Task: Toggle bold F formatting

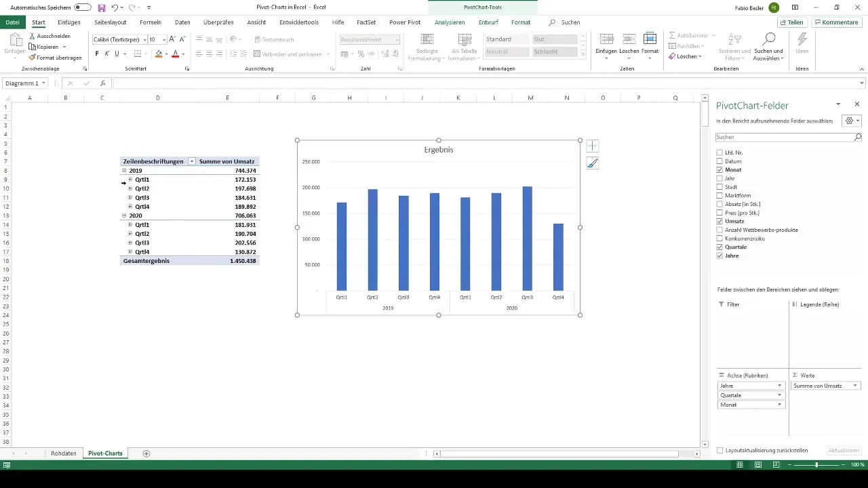Action: (x=97, y=54)
